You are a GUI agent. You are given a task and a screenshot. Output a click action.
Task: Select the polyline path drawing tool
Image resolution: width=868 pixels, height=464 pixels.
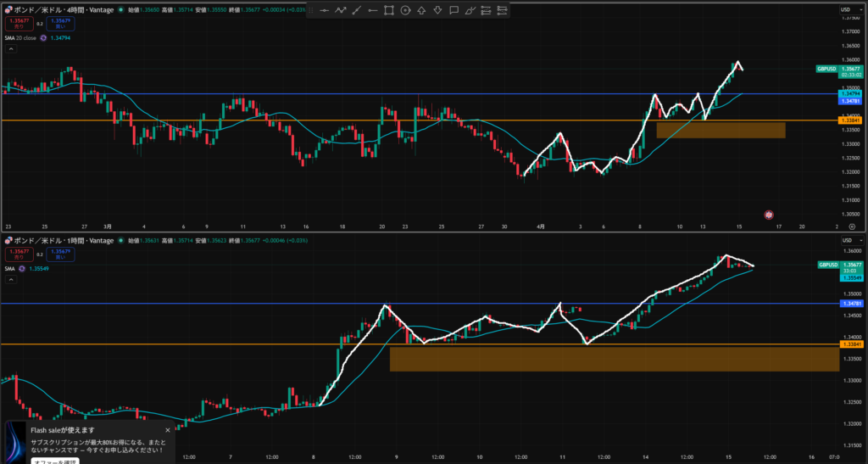tap(341, 10)
